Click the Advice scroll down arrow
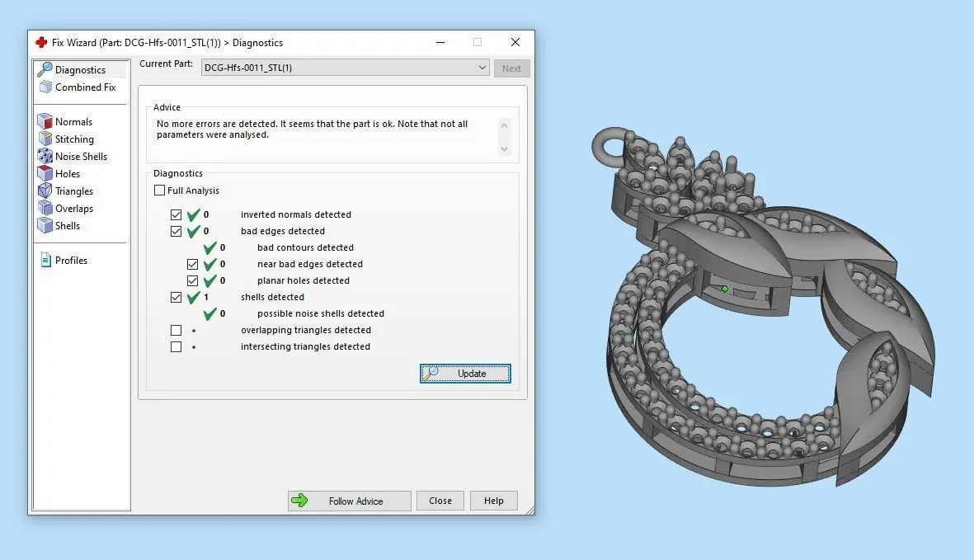 505,149
